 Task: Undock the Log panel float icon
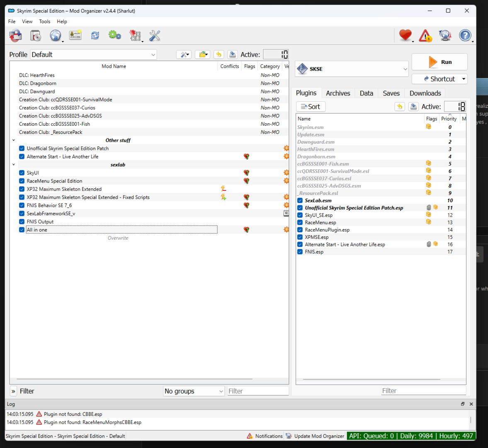(x=463, y=404)
